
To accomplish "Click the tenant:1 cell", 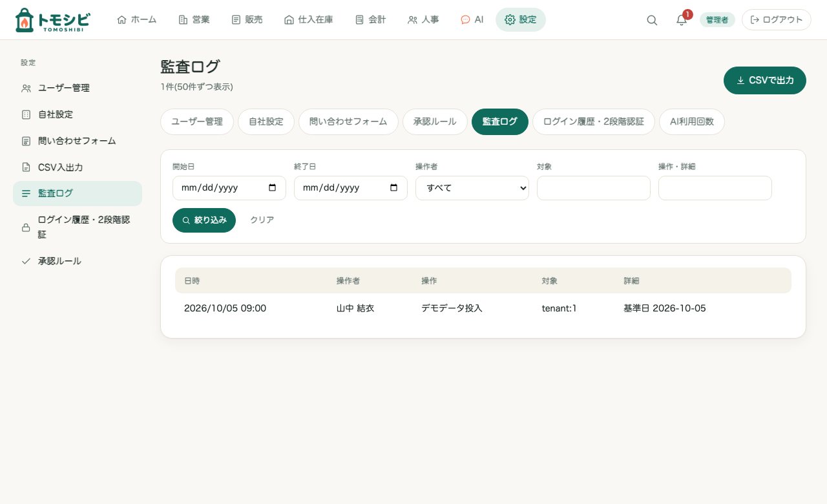I will (559, 308).
